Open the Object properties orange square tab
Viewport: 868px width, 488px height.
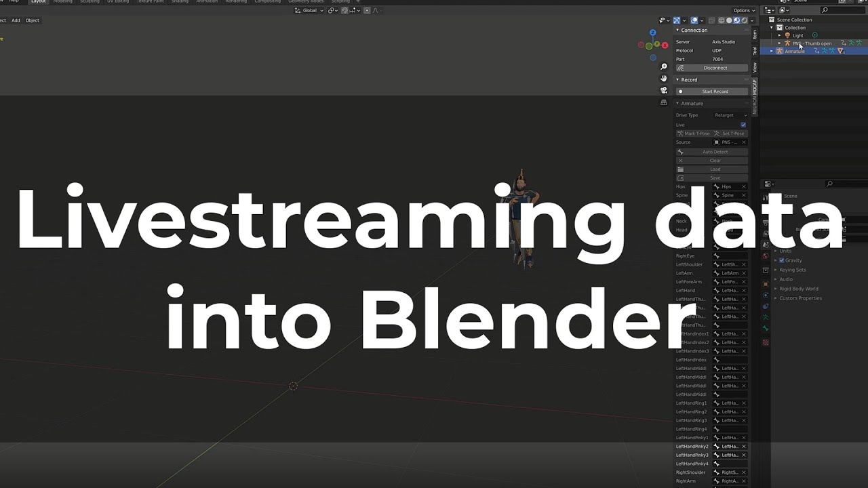[x=766, y=283]
